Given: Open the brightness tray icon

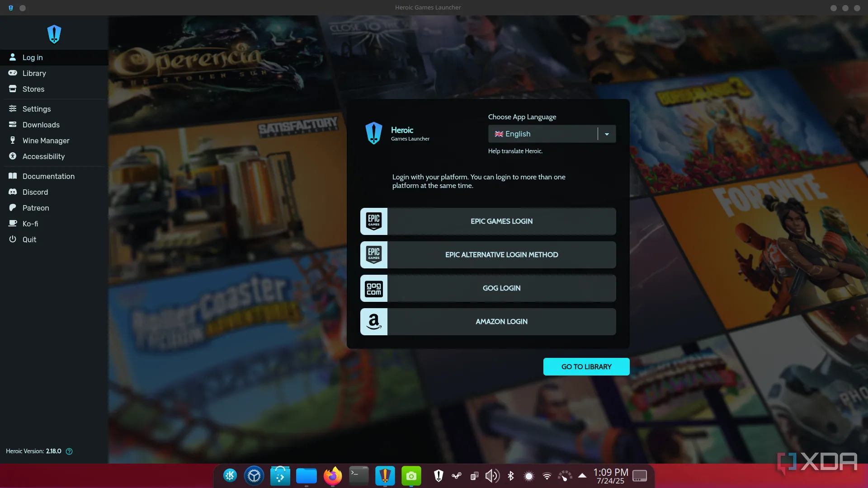Looking at the screenshot, I should 529,476.
